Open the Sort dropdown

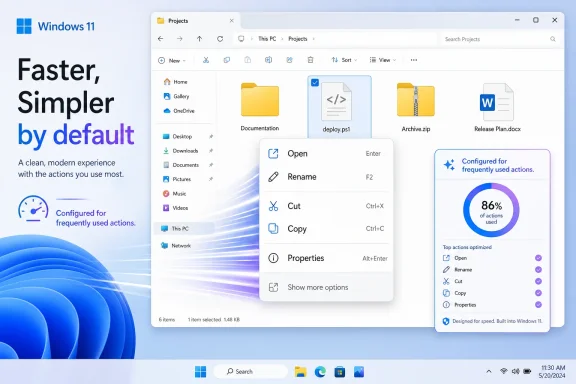tap(344, 60)
